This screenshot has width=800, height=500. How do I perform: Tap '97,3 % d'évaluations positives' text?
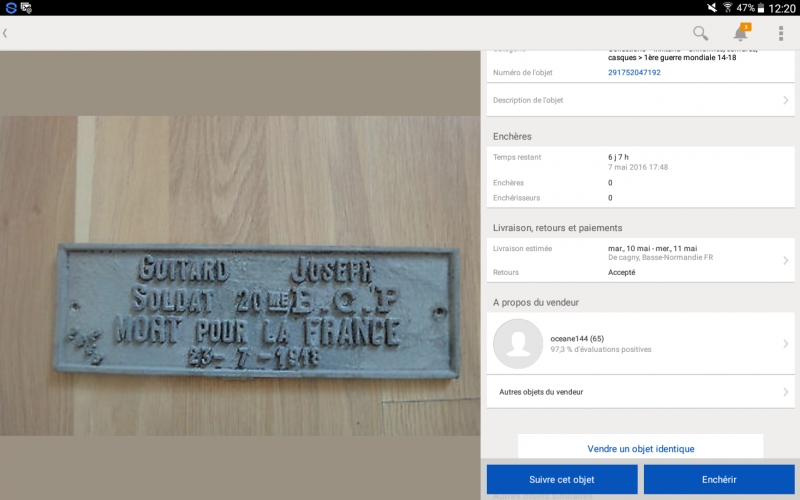[601, 349]
